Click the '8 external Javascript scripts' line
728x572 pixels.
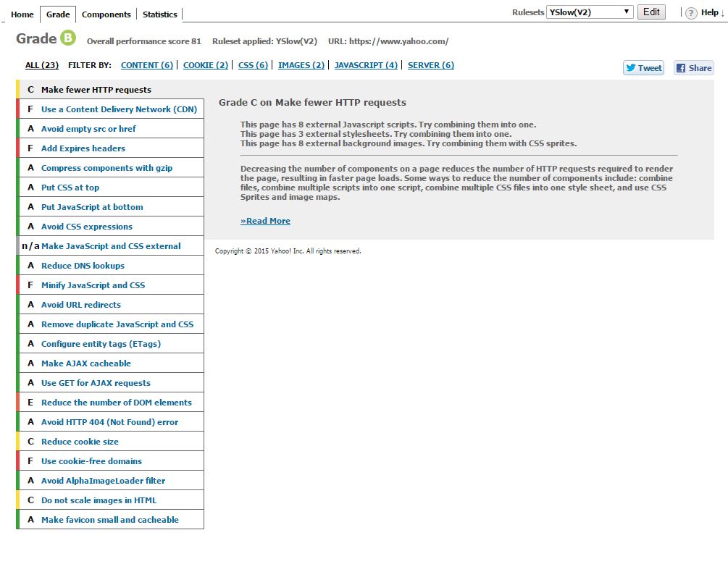388,125
